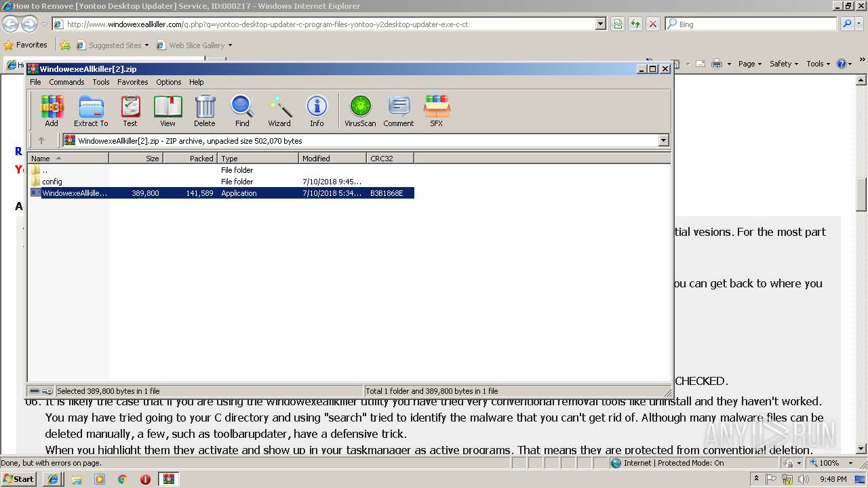Open the IE Tools dropdown menu

tap(818, 64)
